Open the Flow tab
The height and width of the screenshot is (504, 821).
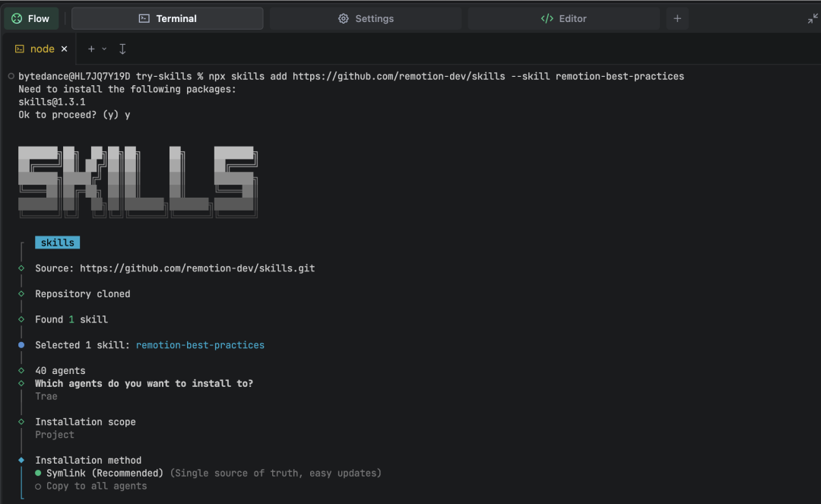click(31, 18)
